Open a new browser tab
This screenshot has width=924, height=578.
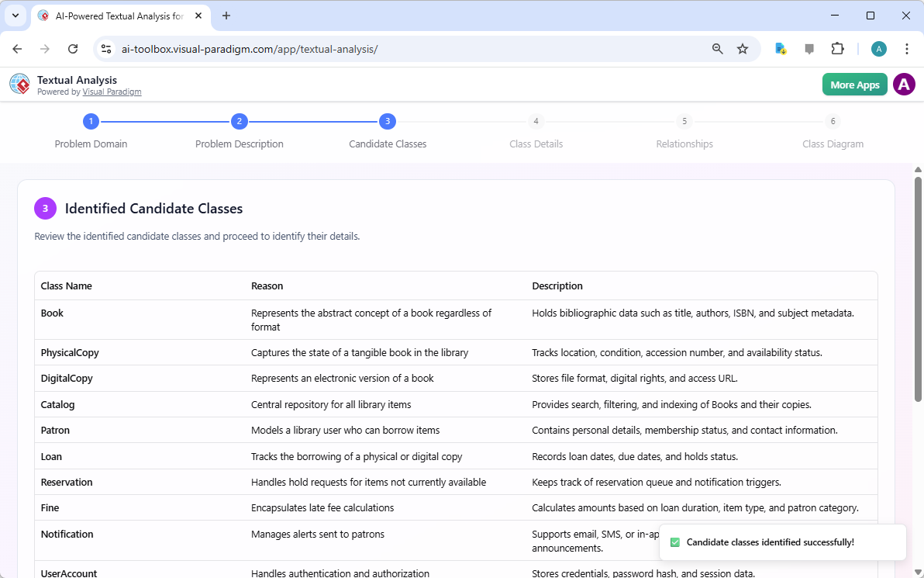[226, 16]
